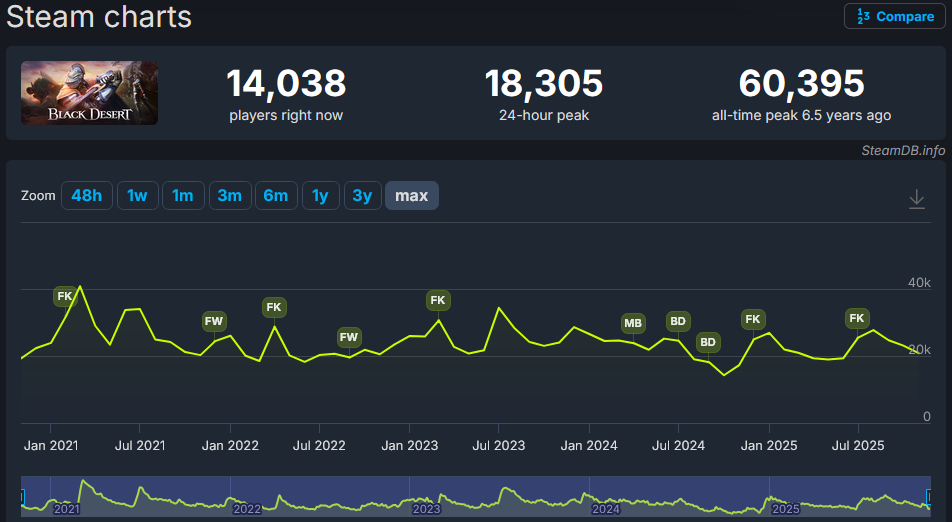Open the chart download menu icon
The height and width of the screenshot is (522, 952).
click(x=916, y=199)
